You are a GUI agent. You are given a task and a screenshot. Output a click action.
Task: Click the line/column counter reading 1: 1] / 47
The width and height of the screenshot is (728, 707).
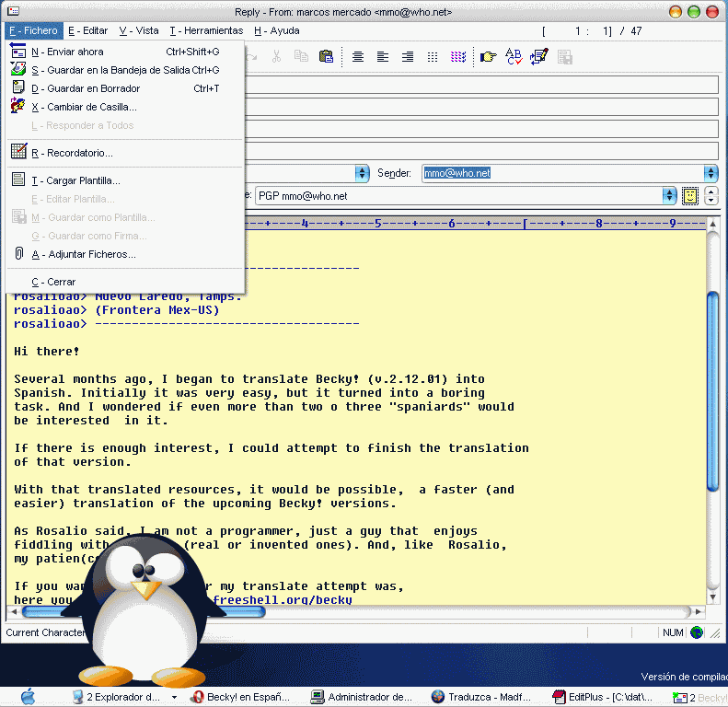592,31
